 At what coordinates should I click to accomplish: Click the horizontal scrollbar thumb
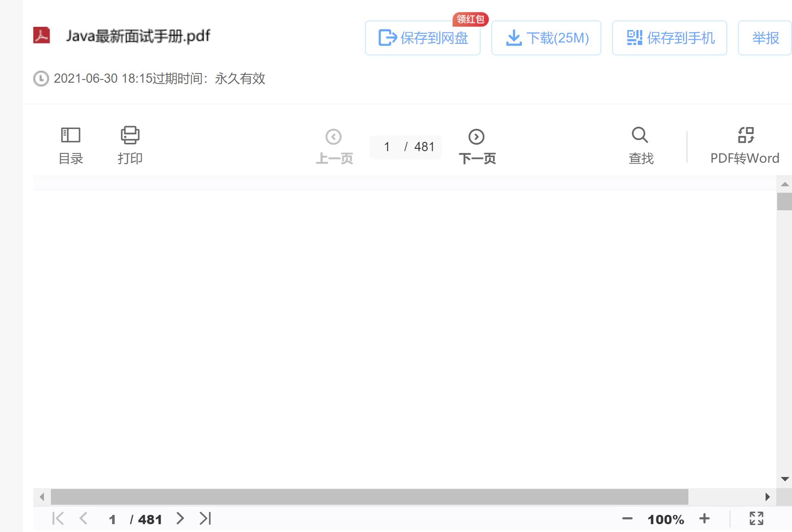(370, 497)
